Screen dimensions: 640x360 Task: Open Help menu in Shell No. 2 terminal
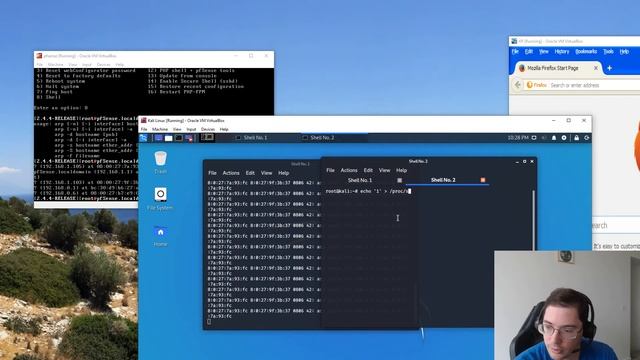click(x=401, y=170)
